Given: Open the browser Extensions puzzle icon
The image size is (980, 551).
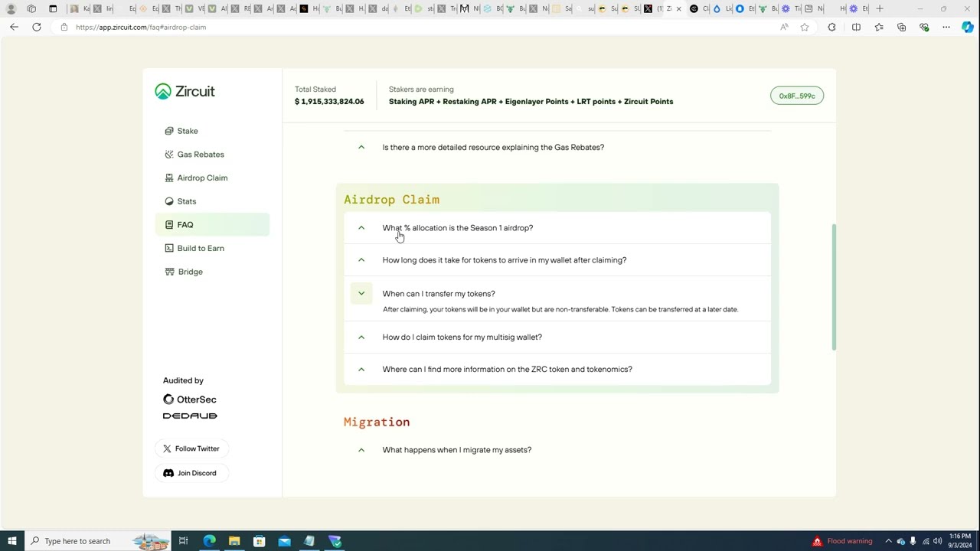Looking at the screenshot, I should (x=832, y=27).
